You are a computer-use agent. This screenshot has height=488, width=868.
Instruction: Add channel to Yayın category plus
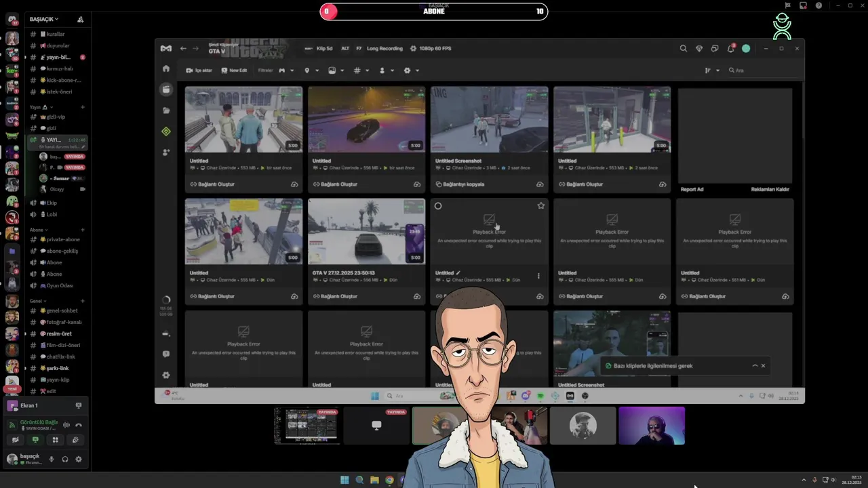(83, 107)
